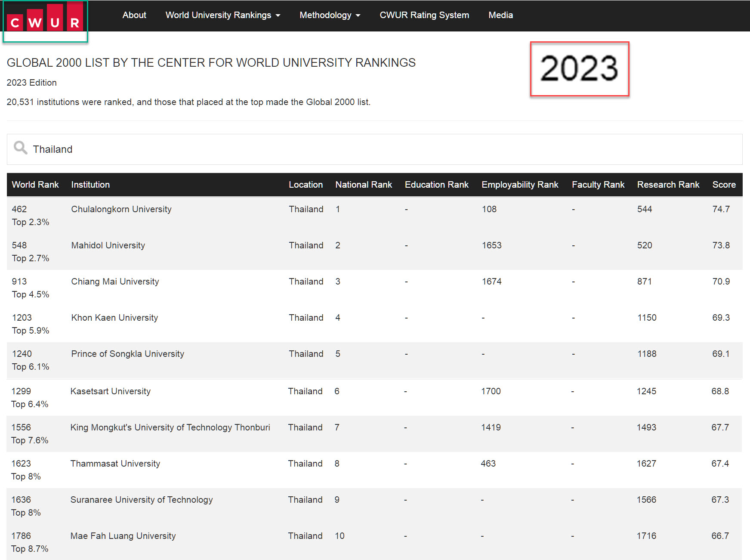
Task: Open Chulalongkorn University entry
Action: pyautogui.click(x=121, y=209)
